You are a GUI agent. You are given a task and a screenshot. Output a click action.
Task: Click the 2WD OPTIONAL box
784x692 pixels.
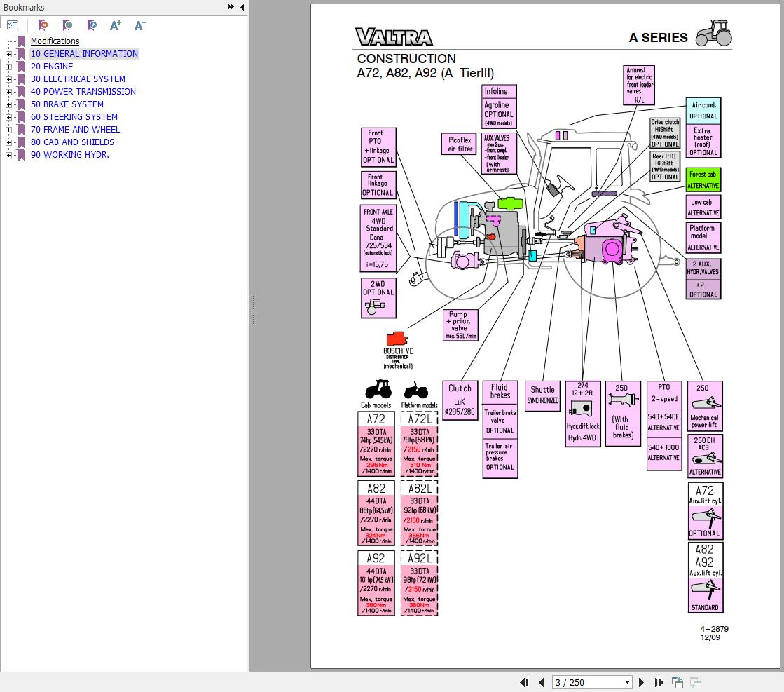378,298
